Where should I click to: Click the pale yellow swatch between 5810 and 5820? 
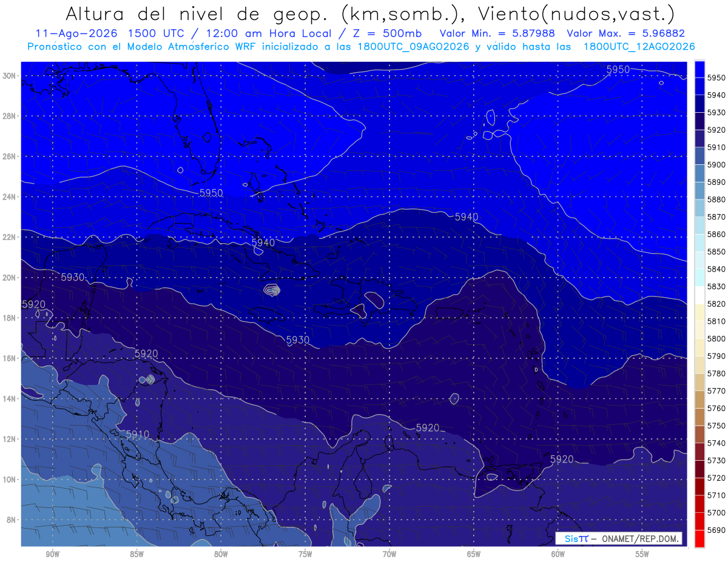coord(699,313)
